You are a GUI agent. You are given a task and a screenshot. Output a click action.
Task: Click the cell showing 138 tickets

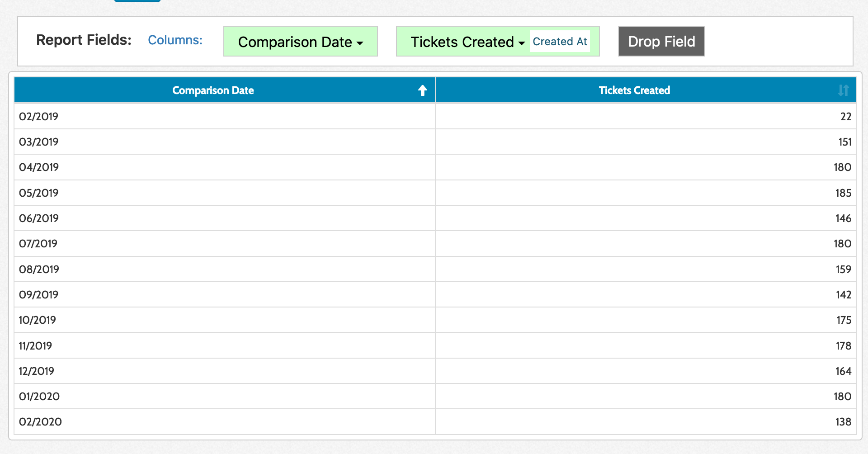(x=843, y=421)
